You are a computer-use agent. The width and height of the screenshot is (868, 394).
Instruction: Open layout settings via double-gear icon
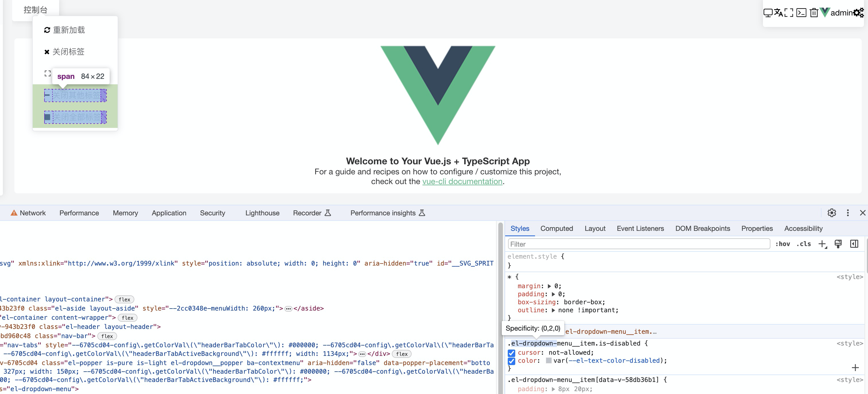[859, 13]
